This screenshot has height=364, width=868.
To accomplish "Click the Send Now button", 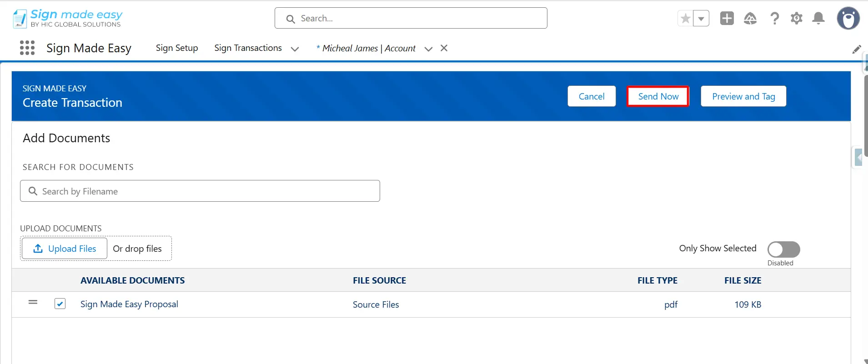I will [658, 96].
